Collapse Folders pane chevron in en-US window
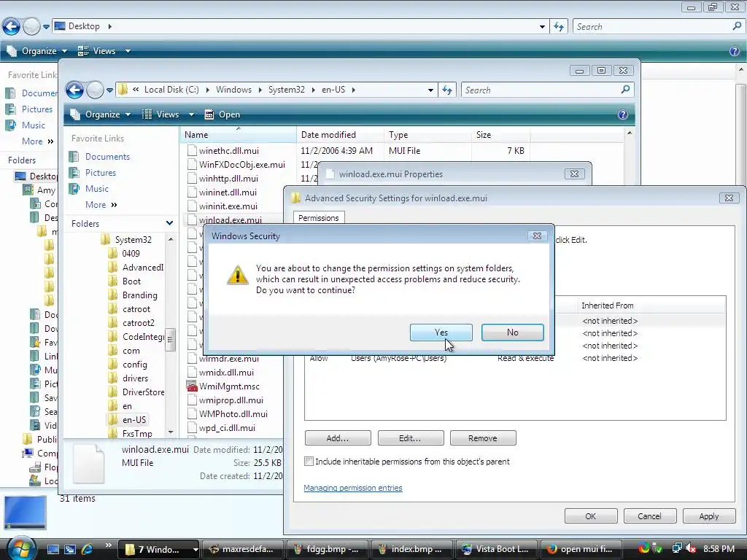 [169, 223]
